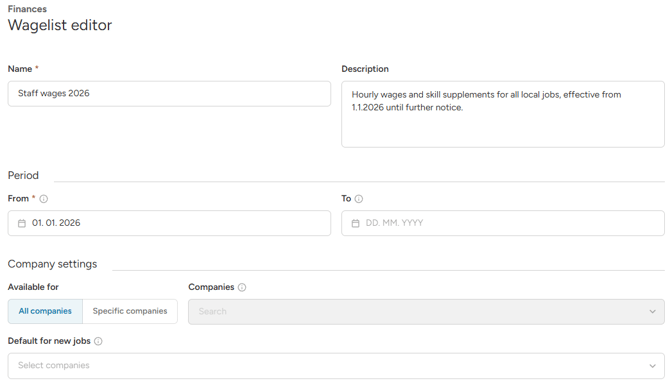The image size is (670, 390).
Task: Click the Companies Search input
Action: pos(426,311)
